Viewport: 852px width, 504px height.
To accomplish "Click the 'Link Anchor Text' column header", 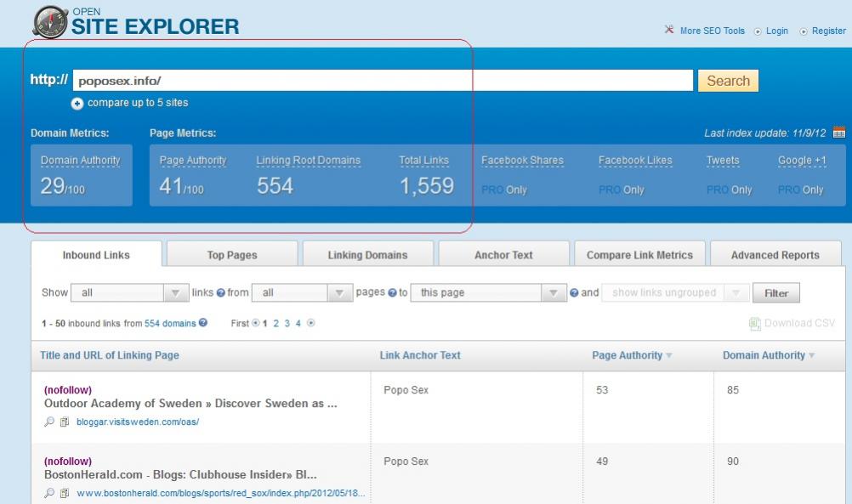I will point(420,355).
